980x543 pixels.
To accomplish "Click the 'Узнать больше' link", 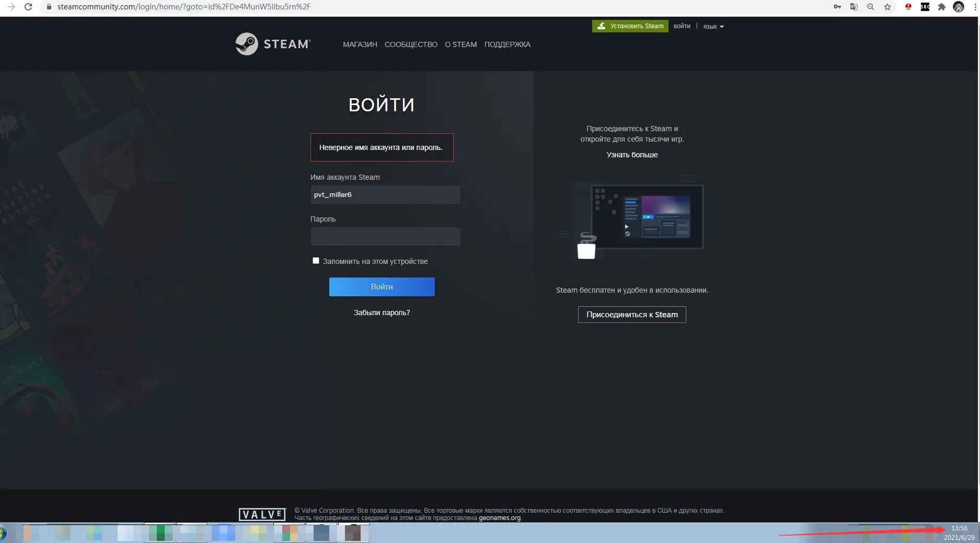I will [x=632, y=155].
